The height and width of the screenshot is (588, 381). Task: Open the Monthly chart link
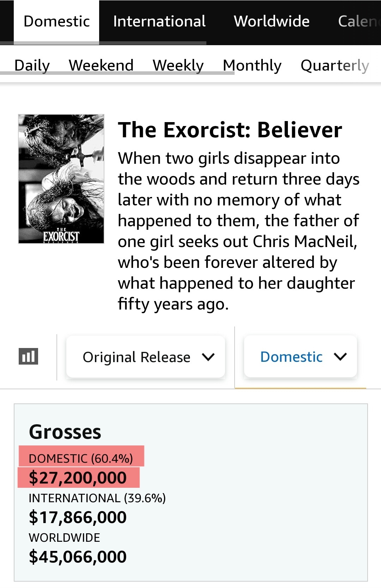click(252, 65)
